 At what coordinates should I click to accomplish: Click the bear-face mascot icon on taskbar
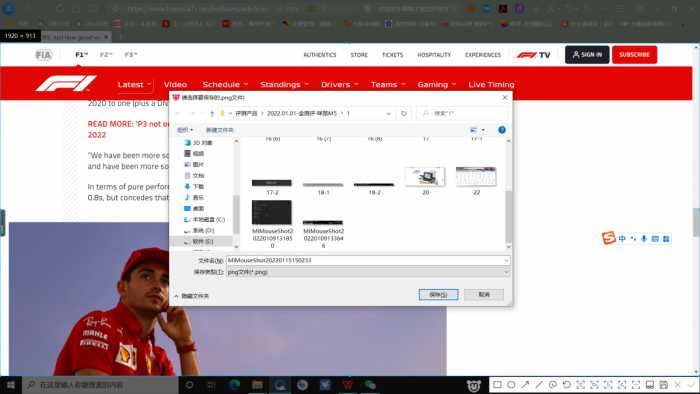[474, 385]
